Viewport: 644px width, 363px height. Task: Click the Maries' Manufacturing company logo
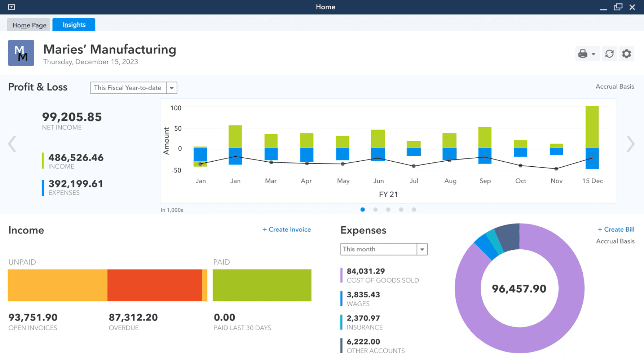pos(21,53)
